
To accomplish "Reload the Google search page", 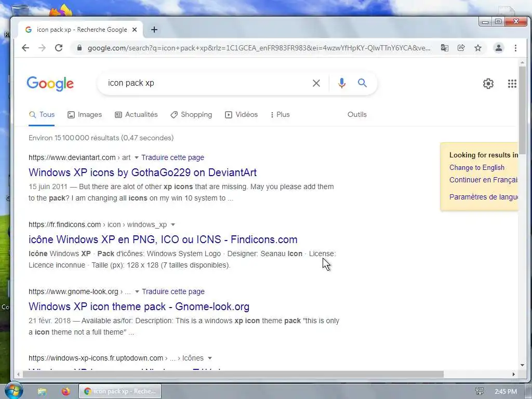I will [x=59, y=48].
